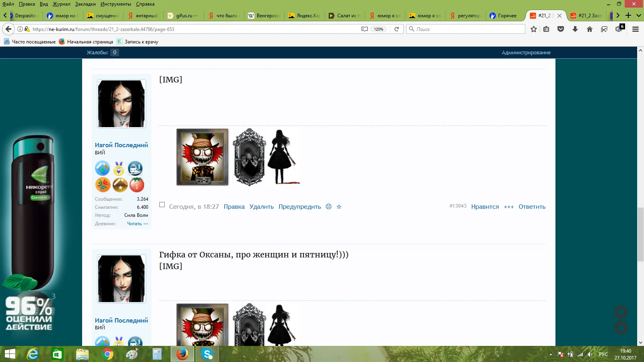The image size is (644, 362).
Task: Open the Журнал menu
Action: [61, 4]
